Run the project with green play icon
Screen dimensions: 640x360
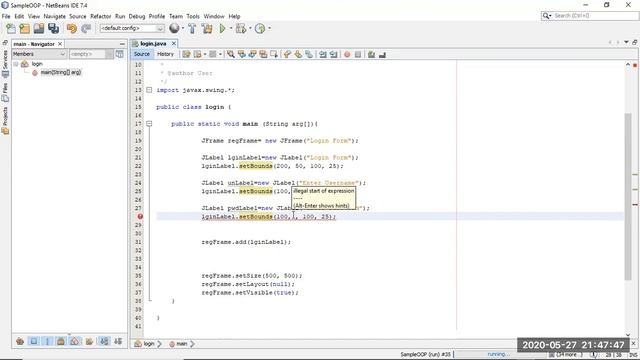[222, 28]
